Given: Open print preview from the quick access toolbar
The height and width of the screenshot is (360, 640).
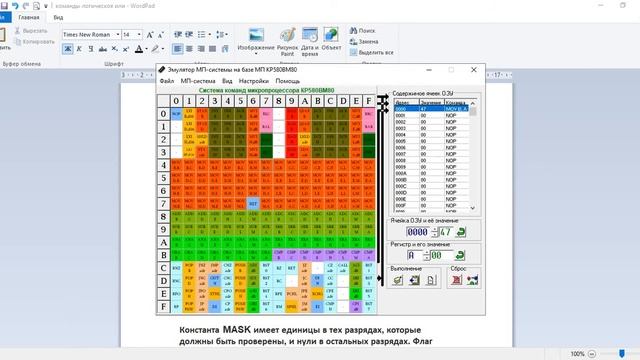Looking at the screenshot, I should pyautogui.click(x=36, y=6).
